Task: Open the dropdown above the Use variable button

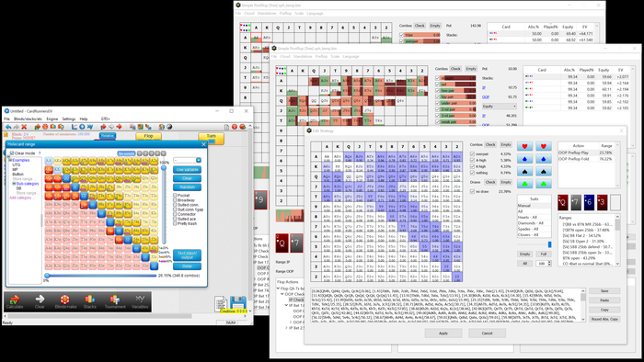Action: point(199,160)
